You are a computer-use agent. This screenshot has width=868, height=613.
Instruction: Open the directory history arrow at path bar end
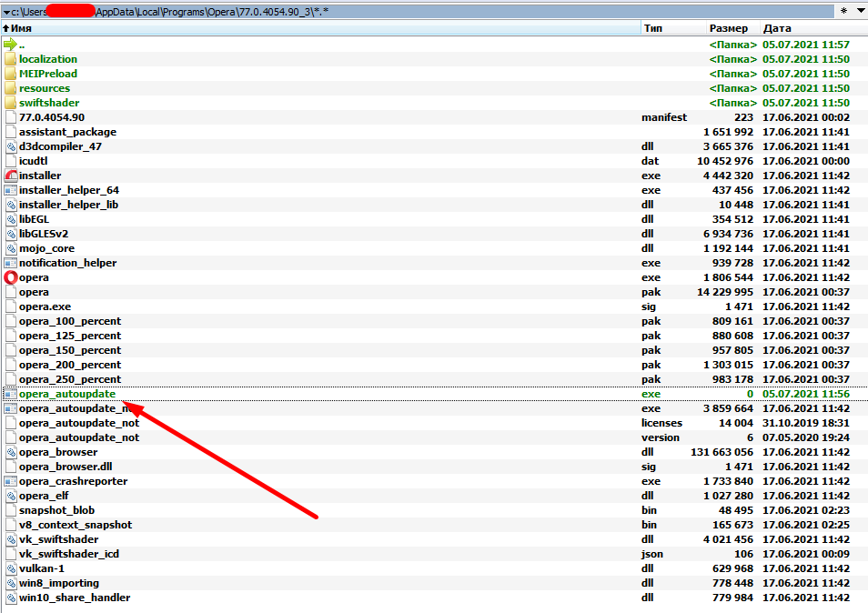(x=861, y=11)
